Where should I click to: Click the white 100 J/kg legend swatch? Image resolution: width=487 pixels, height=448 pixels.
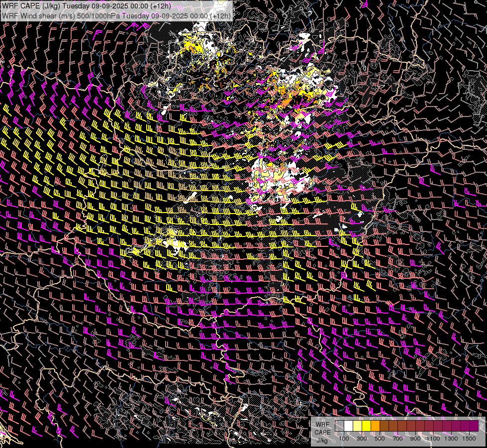(349, 426)
